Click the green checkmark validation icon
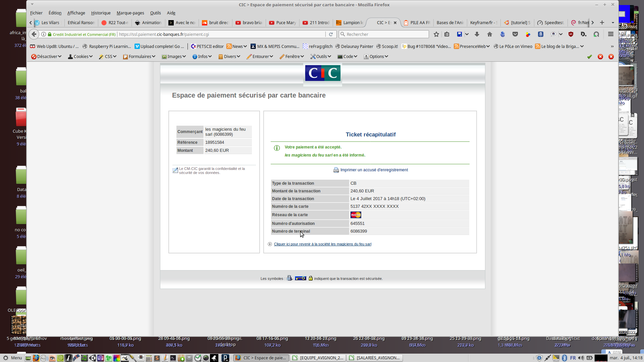Screen dimensions: 644x362 click(x=589, y=57)
